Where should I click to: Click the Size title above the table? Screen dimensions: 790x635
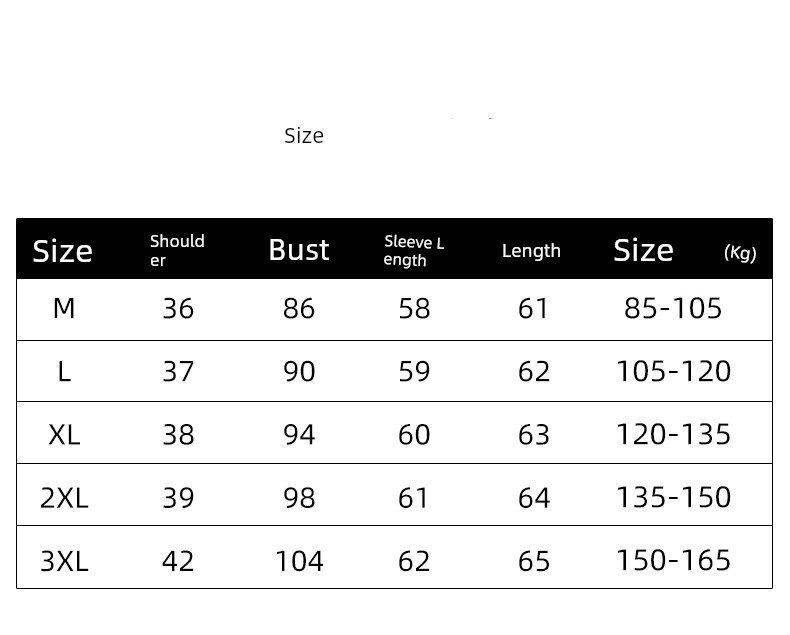tap(304, 136)
